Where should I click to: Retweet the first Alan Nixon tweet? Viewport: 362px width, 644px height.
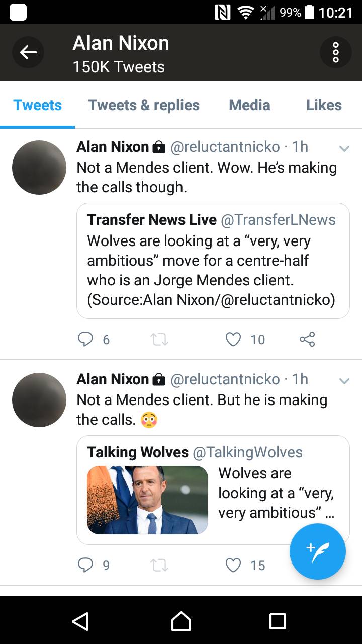tap(160, 340)
